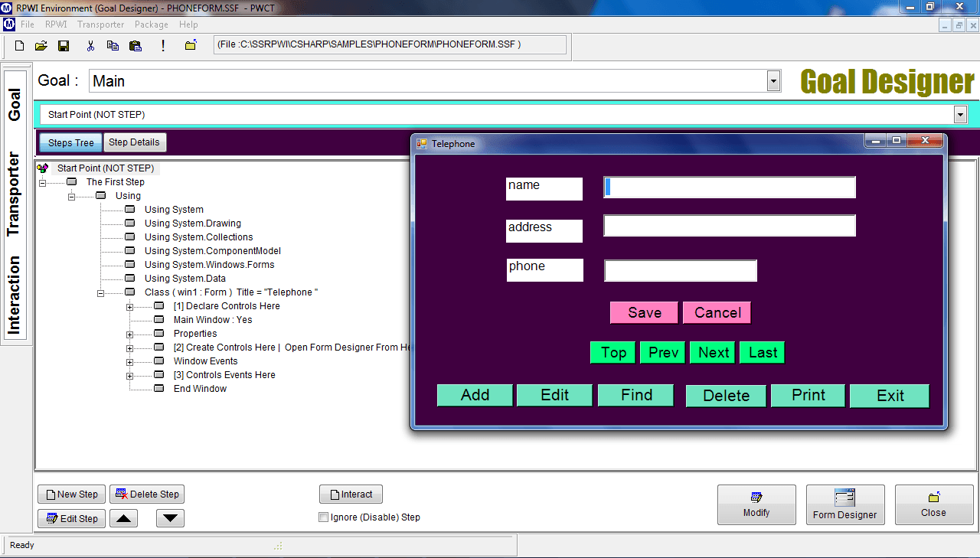Cut selection using the scissors icon
The image size is (980, 558).
90,45
